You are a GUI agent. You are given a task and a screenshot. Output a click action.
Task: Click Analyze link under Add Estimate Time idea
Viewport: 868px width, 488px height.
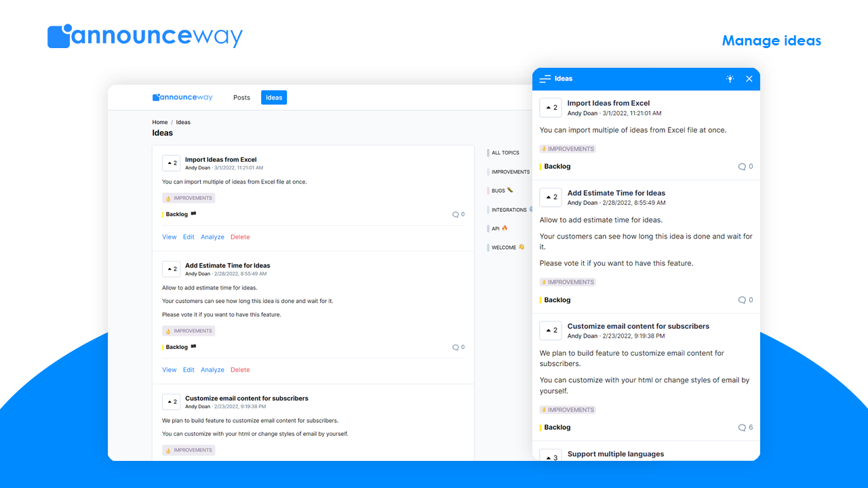point(212,370)
